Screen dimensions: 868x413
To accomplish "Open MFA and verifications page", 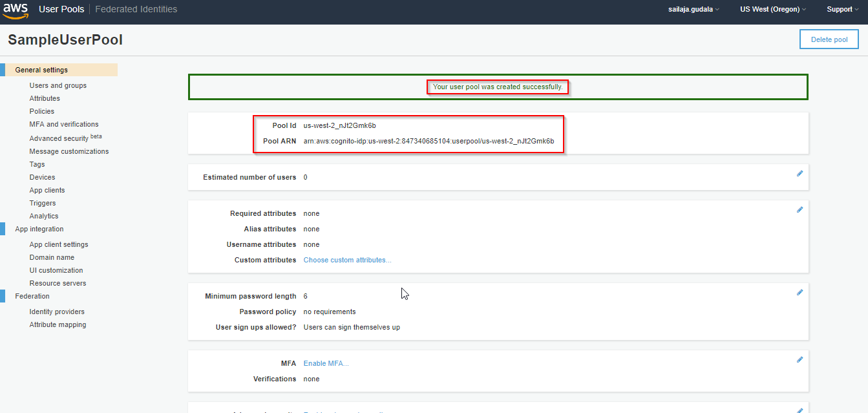I will (x=64, y=124).
